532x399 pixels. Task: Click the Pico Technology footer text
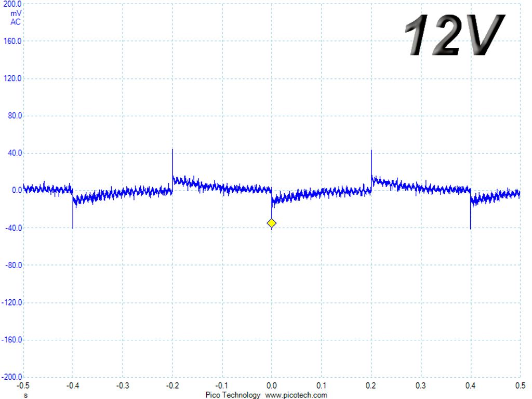point(233,395)
